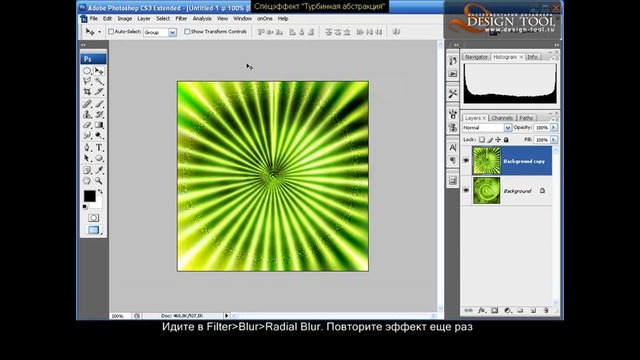Select the Eraser tool
640x360 pixels.
pyautogui.click(x=87, y=125)
